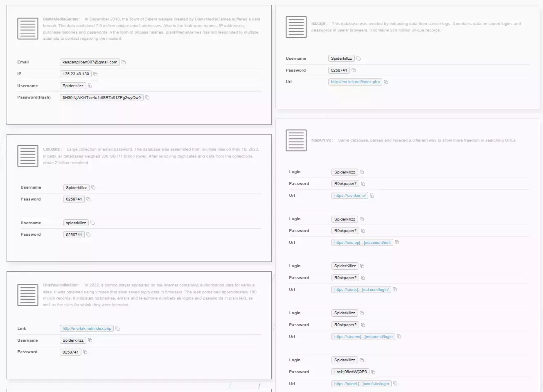
Task: Click the Cloudata heading
Action: (x=52, y=149)
